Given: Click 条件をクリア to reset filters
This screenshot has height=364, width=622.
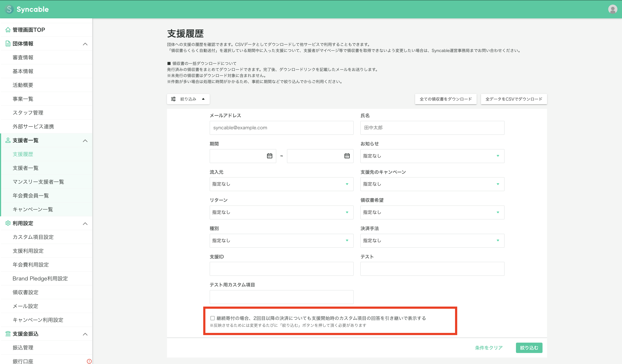Looking at the screenshot, I should 488,348.
